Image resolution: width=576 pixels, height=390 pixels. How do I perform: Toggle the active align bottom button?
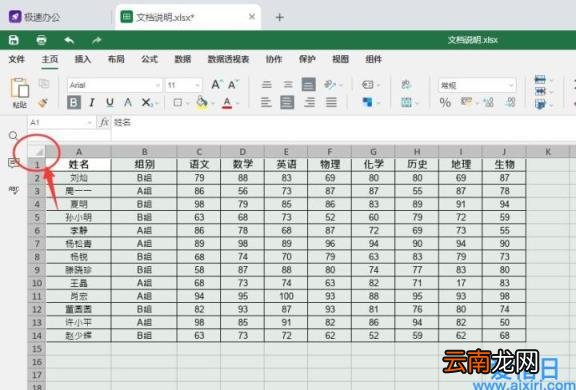[x=309, y=85]
